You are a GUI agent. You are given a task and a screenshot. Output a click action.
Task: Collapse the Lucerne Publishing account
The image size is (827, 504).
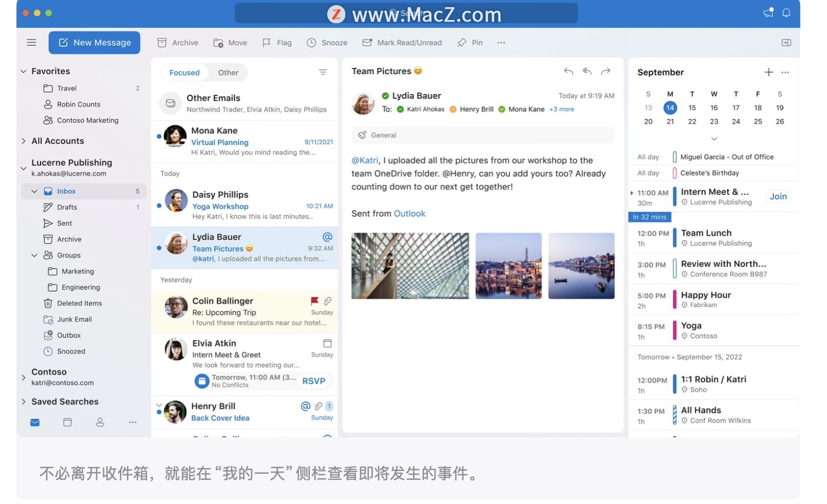click(23, 168)
